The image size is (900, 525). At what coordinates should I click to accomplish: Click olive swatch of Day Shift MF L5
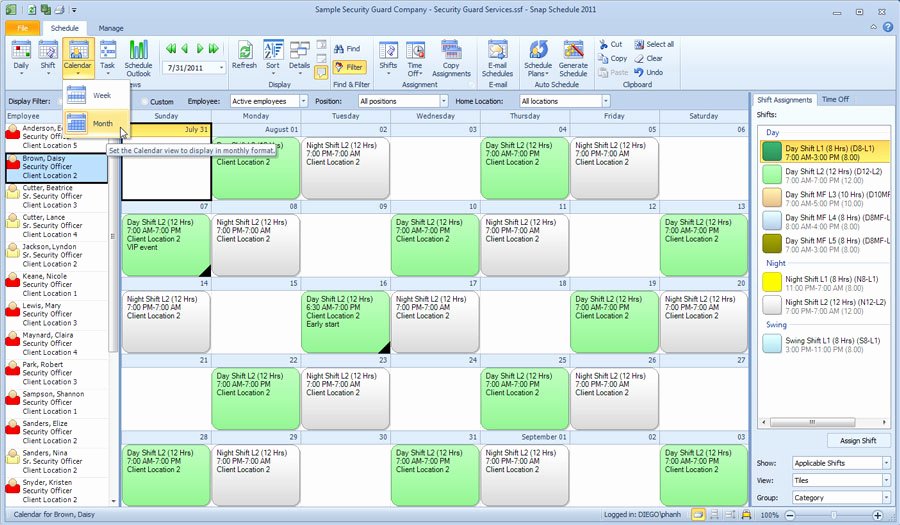point(772,244)
